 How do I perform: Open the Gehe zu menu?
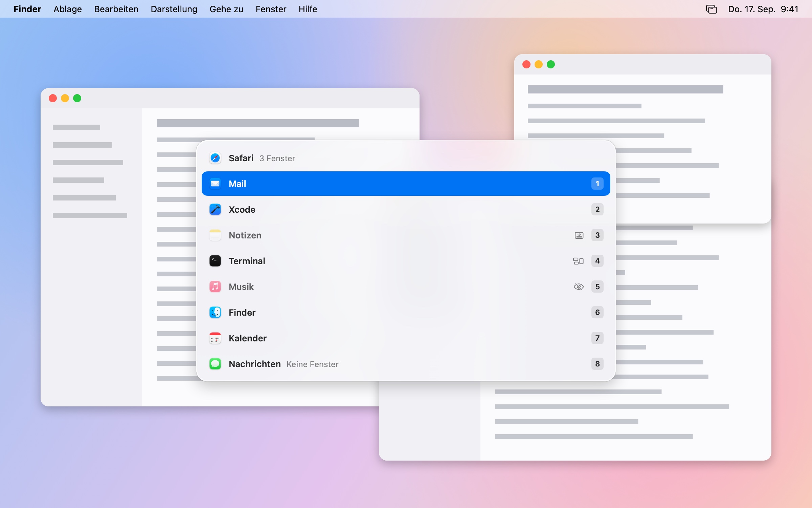[x=226, y=9]
